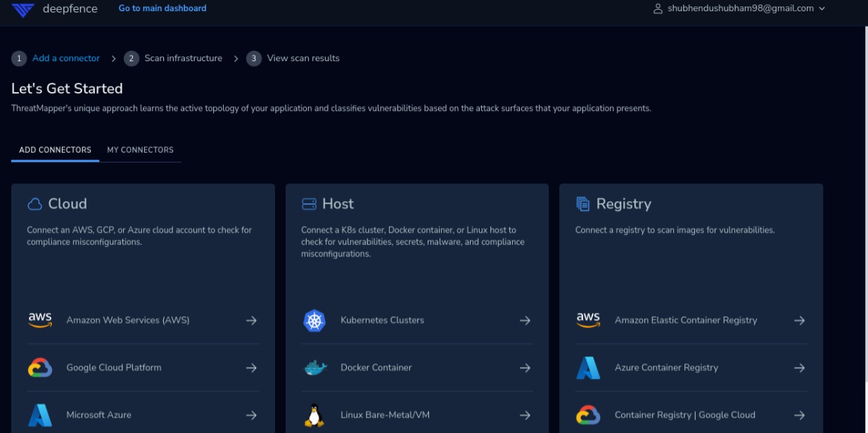Click arrow next to Amazon Elastic Container Registry

coord(799,321)
